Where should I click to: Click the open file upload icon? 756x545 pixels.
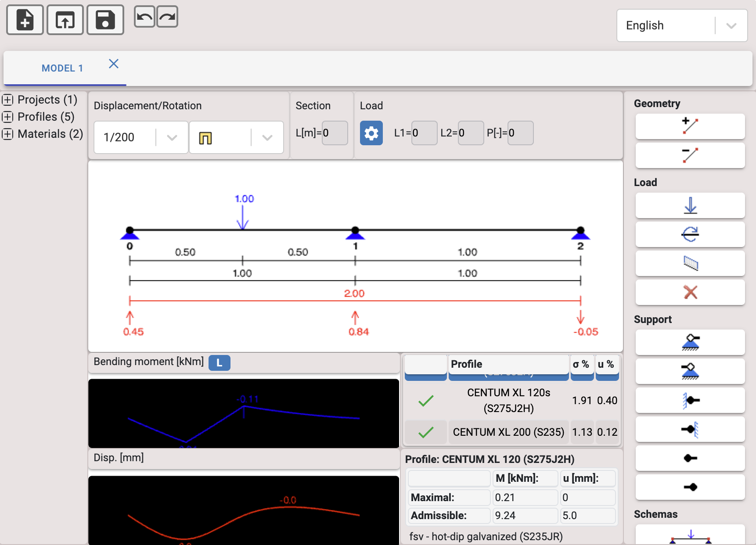(x=65, y=20)
